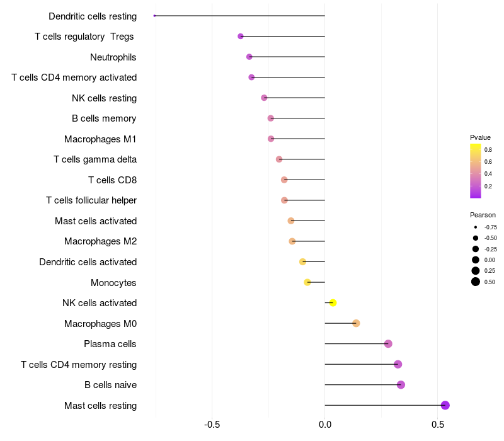
Task: Click the T cells follicular helper label
Action: pos(91,200)
